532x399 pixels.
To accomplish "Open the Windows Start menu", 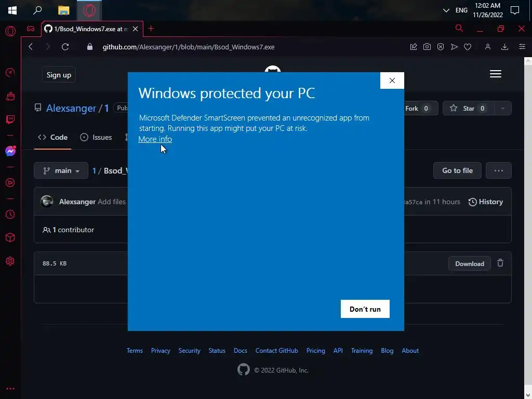I will (12, 10).
